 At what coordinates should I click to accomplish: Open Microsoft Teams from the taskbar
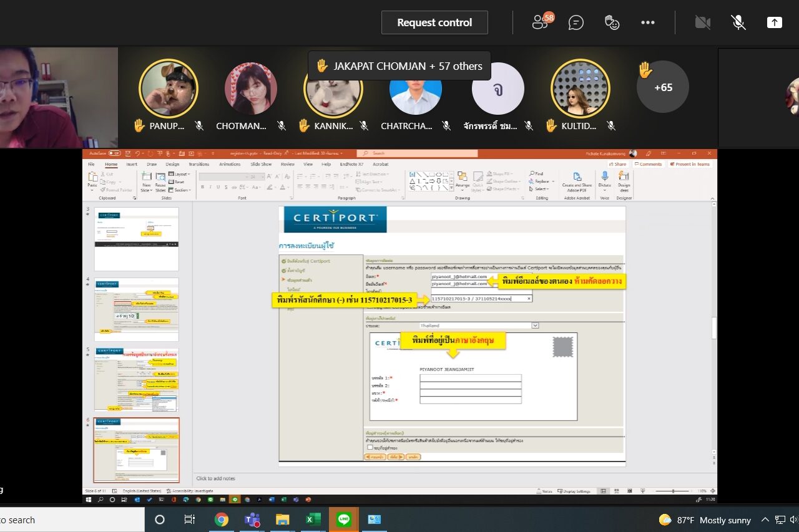pyautogui.click(x=252, y=520)
